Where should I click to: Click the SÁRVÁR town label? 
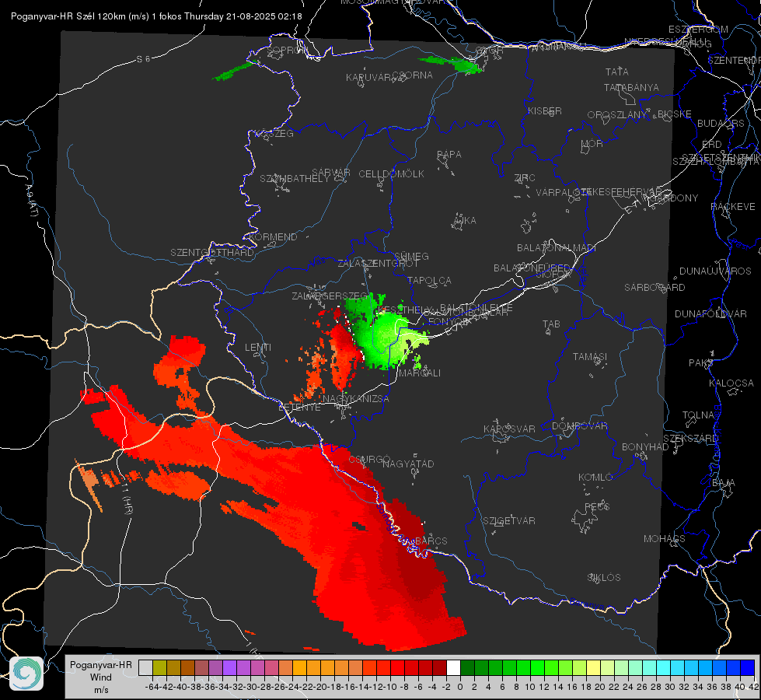tap(331, 173)
